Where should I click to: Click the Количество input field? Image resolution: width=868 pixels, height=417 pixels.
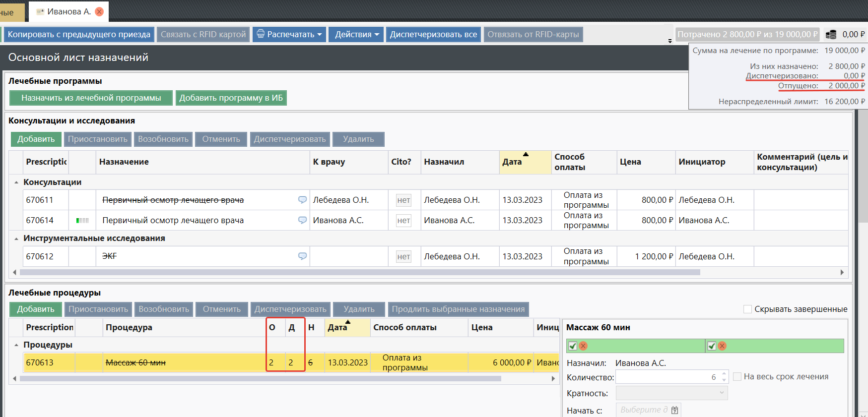point(667,377)
